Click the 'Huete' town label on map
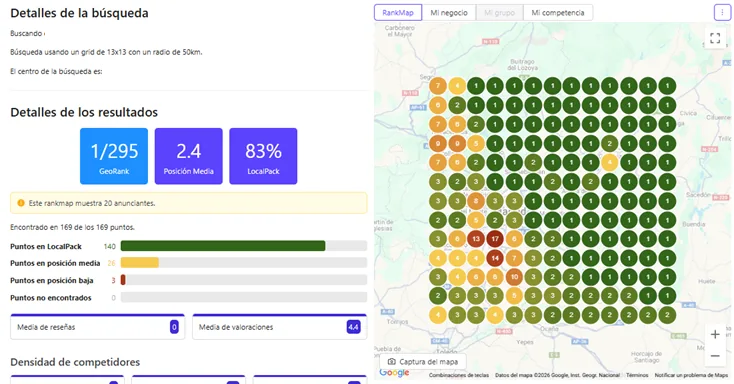Viewport: 734px width, 384px height. [x=706, y=281]
